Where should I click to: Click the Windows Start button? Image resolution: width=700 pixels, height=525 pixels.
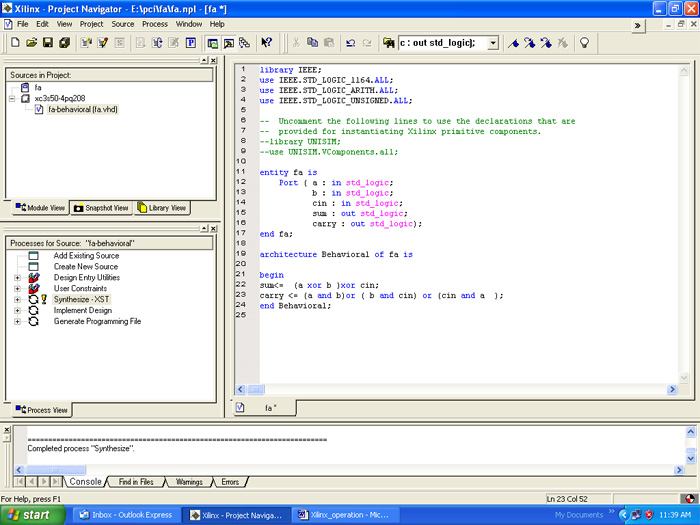pos(32,515)
